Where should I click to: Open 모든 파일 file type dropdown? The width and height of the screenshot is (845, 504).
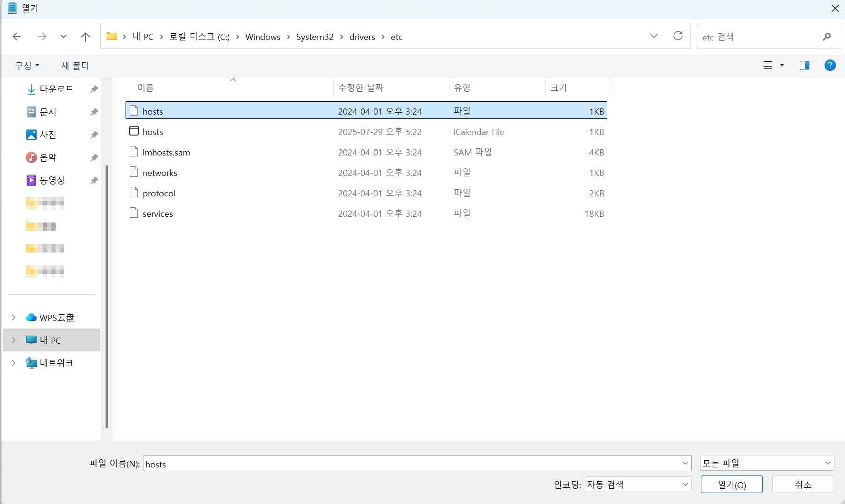point(767,463)
